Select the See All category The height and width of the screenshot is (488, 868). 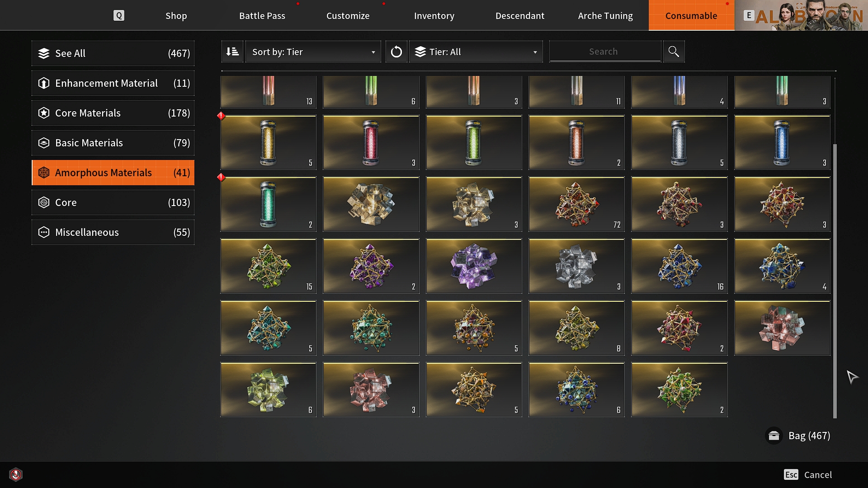(x=113, y=53)
